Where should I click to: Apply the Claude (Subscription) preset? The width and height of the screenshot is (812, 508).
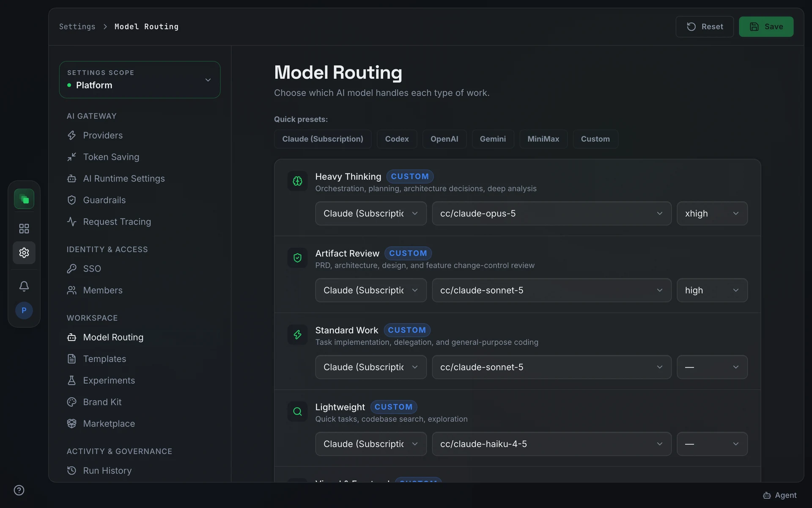[323, 139]
